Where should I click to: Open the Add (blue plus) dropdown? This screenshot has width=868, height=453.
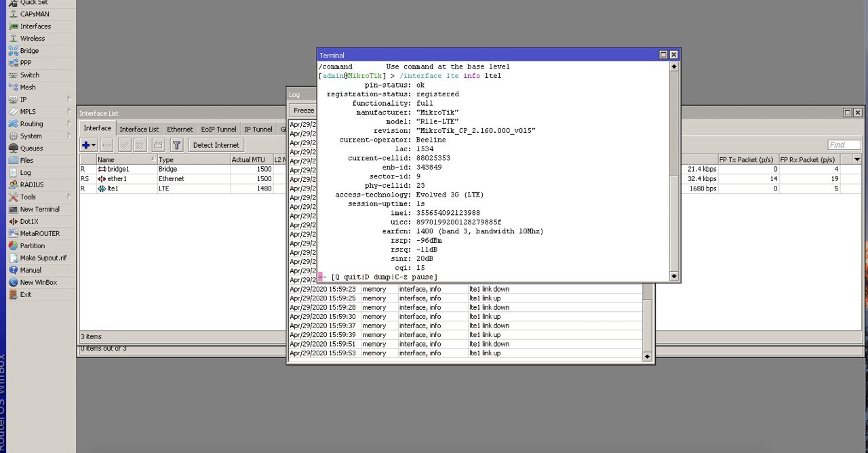point(89,145)
